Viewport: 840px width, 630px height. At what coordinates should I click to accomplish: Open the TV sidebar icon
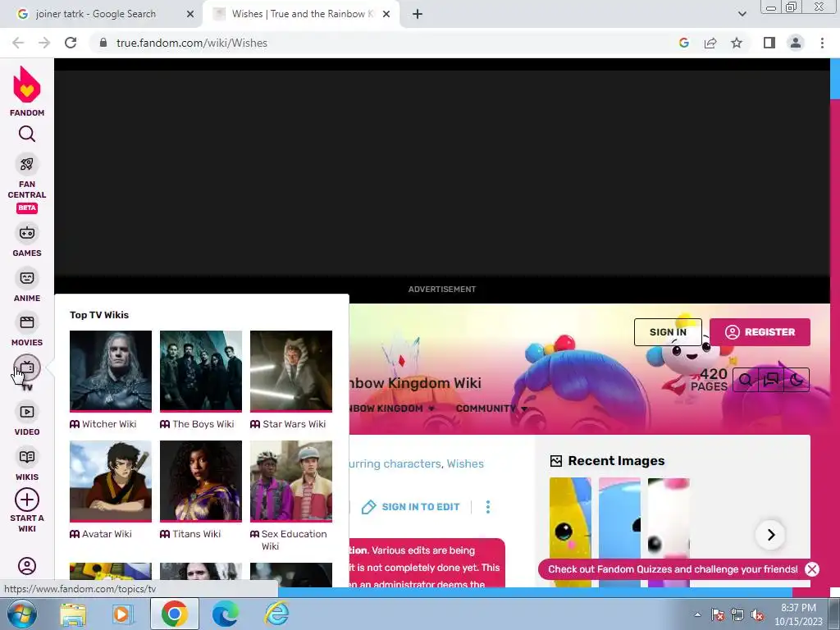point(27,367)
